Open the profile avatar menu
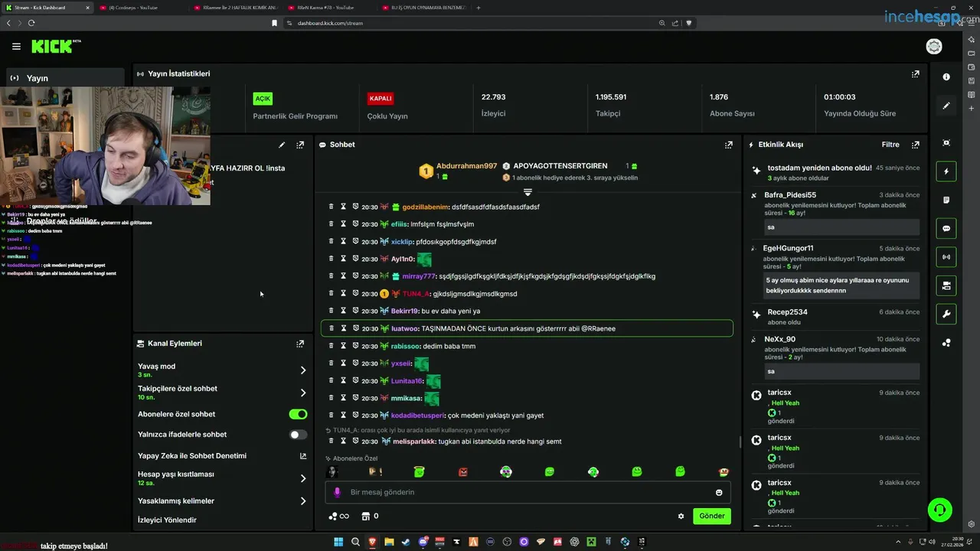The width and height of the screenshot is (980, 551). (934, 47)
